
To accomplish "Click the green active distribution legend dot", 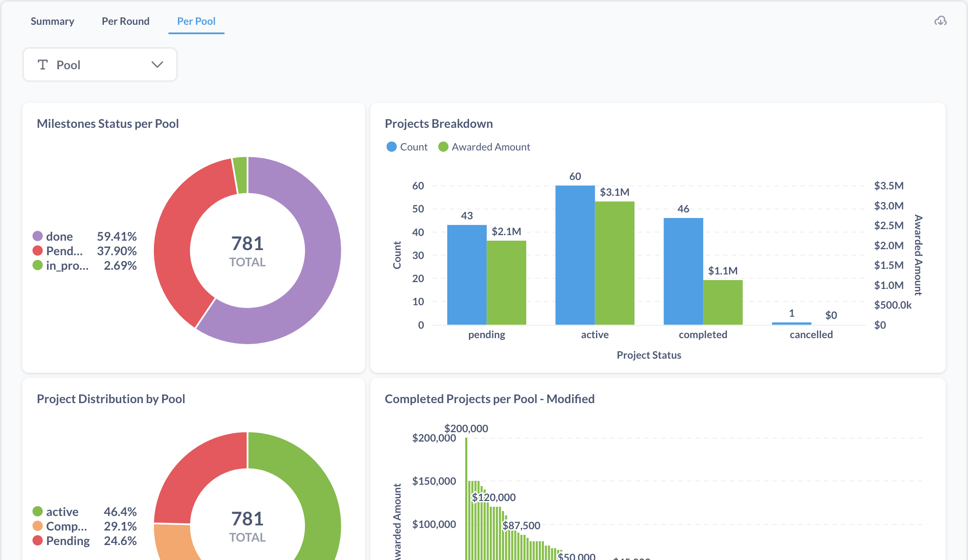I will [38, 511].
